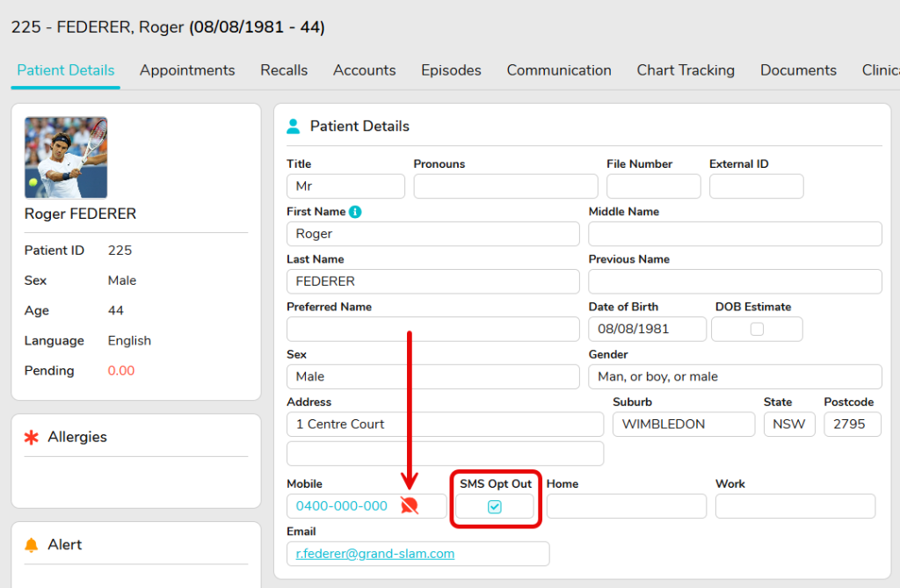Click the orange Alert bell icon

(x=32, y=545)
